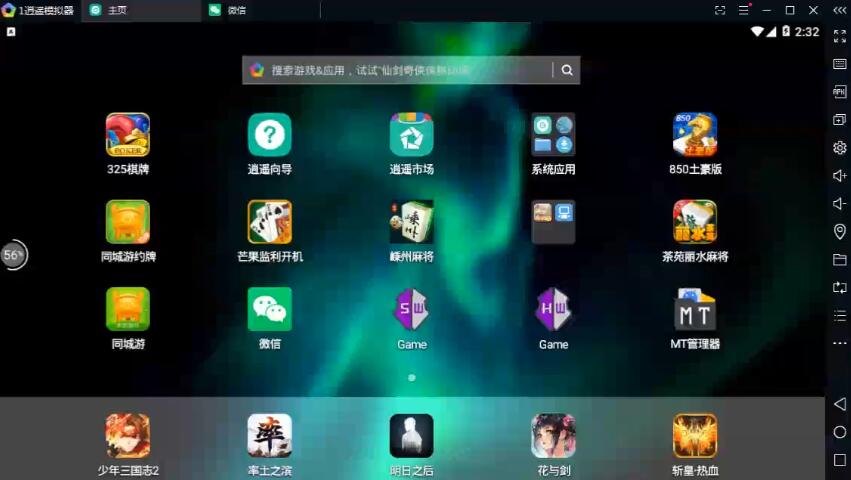The image size is (851, 480).
Task: Click the settings gear in the sidebar
Action: tap(839, 148)
